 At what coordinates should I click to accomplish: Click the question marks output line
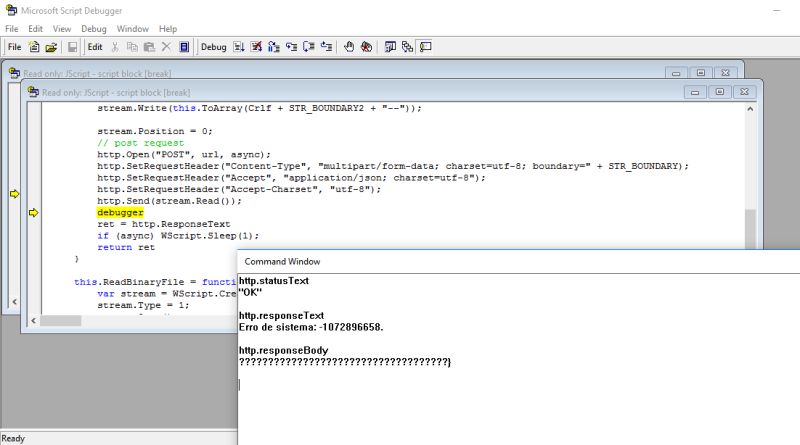point(345,362)
